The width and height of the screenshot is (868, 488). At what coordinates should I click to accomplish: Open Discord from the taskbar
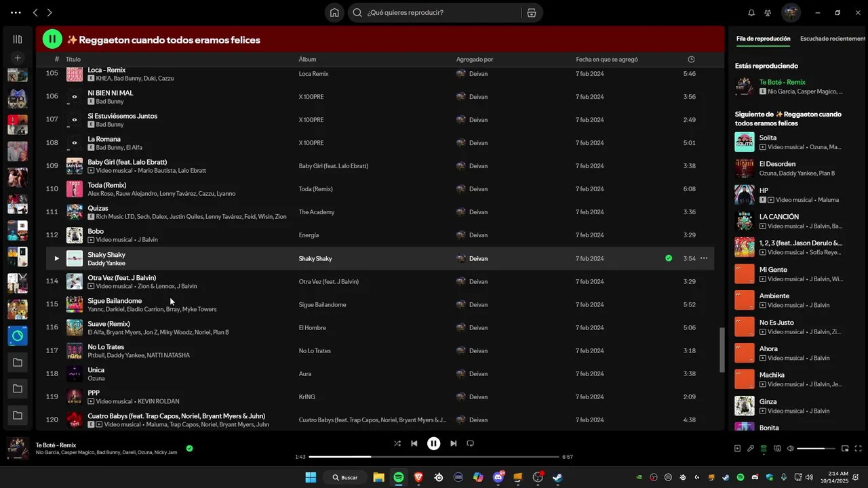point(498,477)
